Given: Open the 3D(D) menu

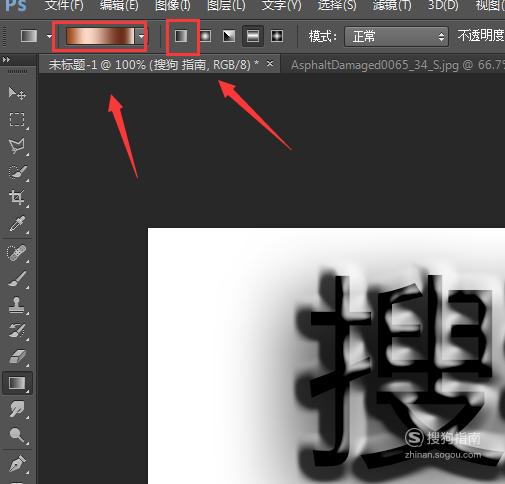Looking at the screenshot, I should pyautogui.click(x=443, y=5).
